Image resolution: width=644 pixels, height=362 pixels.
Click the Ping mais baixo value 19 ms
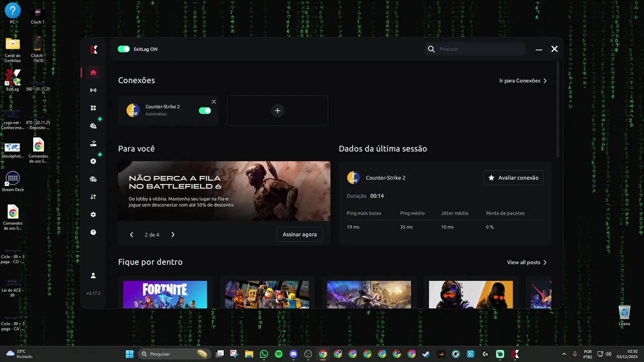pos(353,227)
